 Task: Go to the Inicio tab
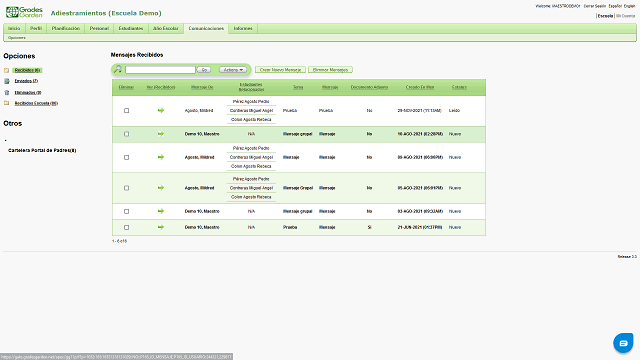tap(14, 28)
